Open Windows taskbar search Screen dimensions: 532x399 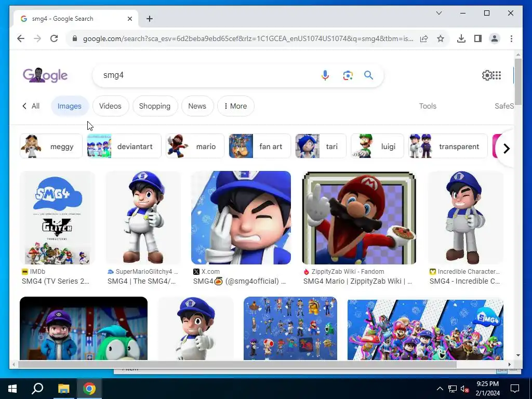pos(37,389)
